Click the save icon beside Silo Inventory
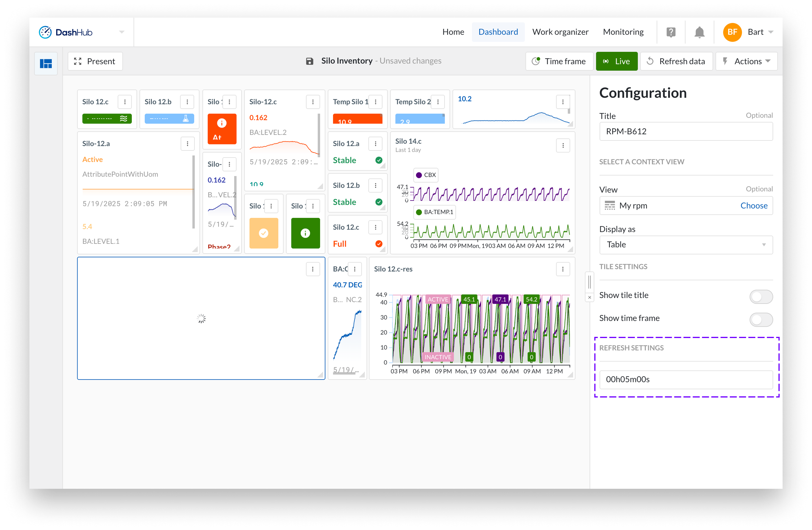 click(x=310, y=61)
